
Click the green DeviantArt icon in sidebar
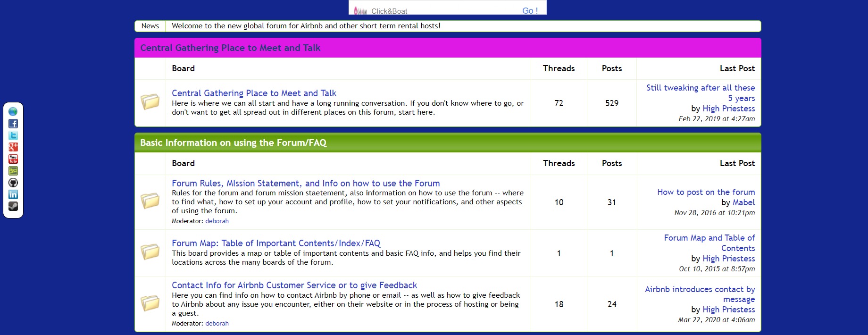tap(13, 171)
